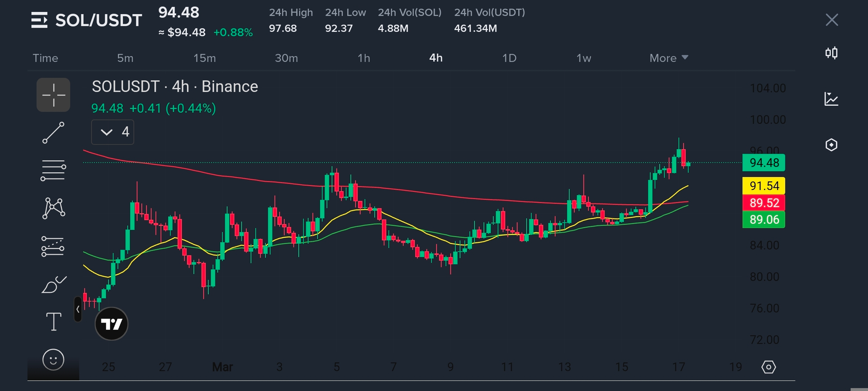Select the trend line drawing tool
The width and height of the screenshot is (868, 391).
point(54,133)
